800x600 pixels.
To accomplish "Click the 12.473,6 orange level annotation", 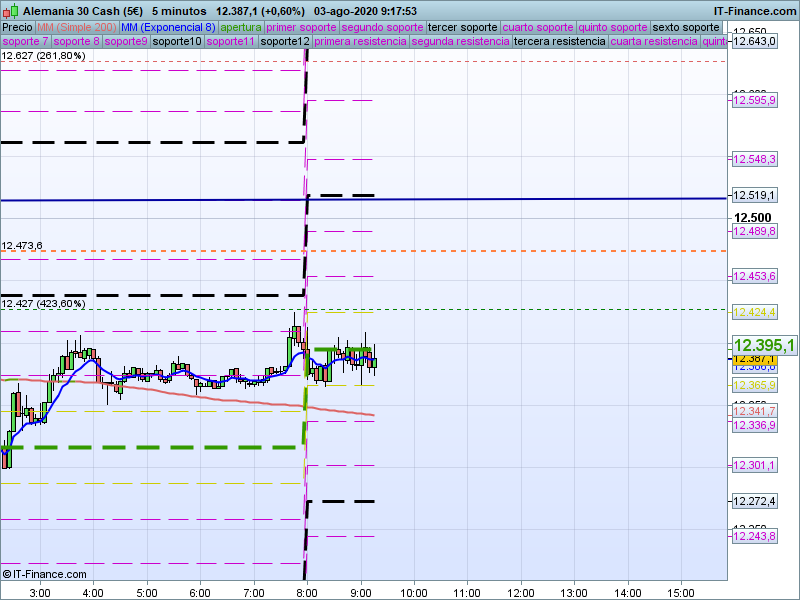I will (x=21, y=245).
